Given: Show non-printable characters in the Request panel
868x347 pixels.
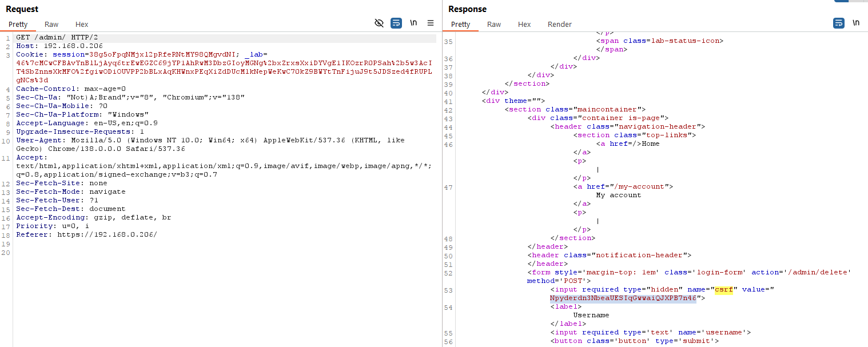Looking at the screenshot, I should 413,23.
